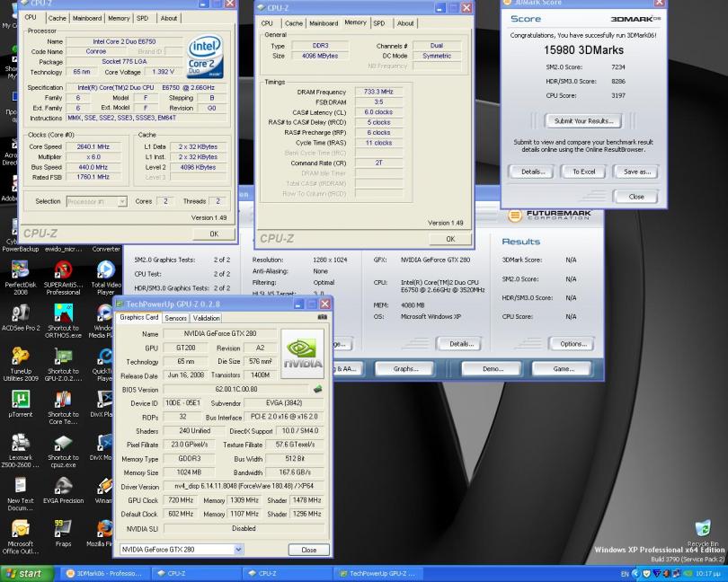Click the taskbar clock showing 10:17
This screenshot has width=728, height=582.
pyautogui.click(x=708, y=574)
